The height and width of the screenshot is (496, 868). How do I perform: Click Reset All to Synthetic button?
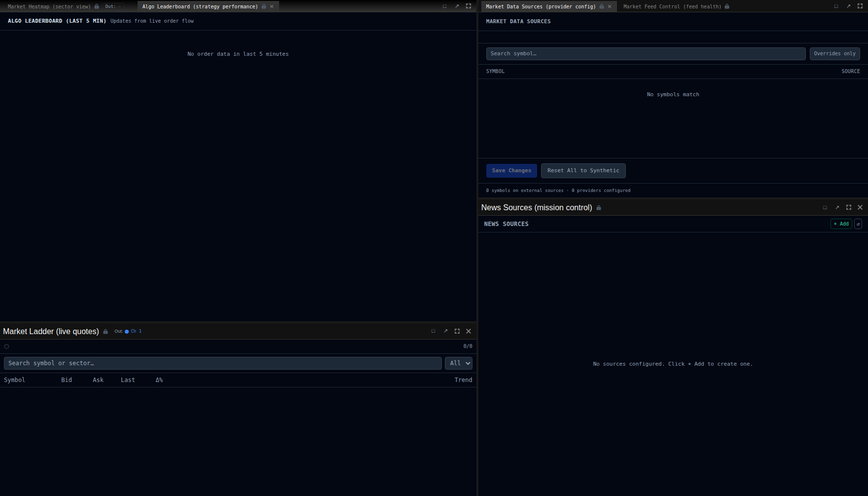coord(583,171)
